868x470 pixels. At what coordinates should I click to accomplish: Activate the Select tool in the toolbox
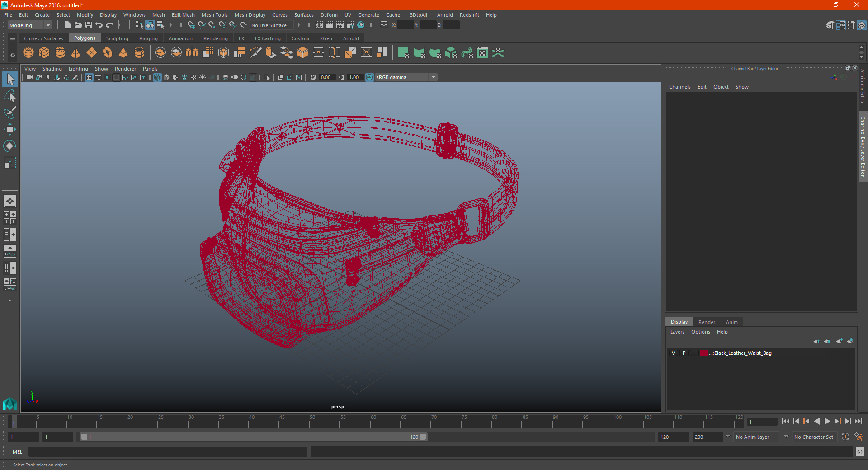10,80
